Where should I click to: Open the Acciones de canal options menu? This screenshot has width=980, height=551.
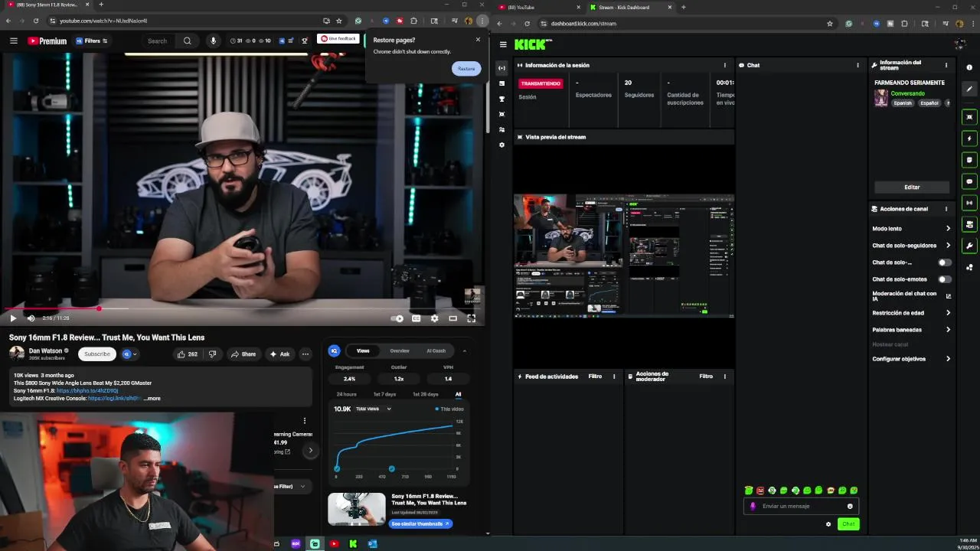[x=946, y=209]
